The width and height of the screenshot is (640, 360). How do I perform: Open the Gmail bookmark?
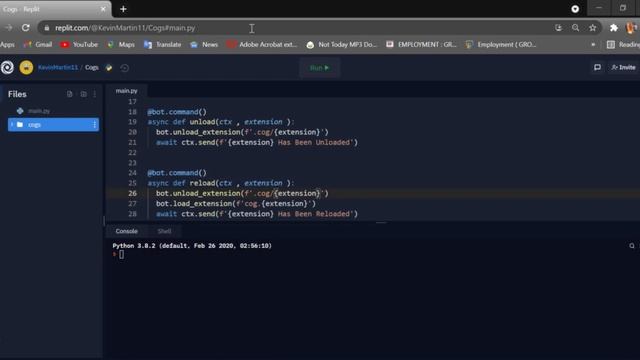[x=38, y=44]
